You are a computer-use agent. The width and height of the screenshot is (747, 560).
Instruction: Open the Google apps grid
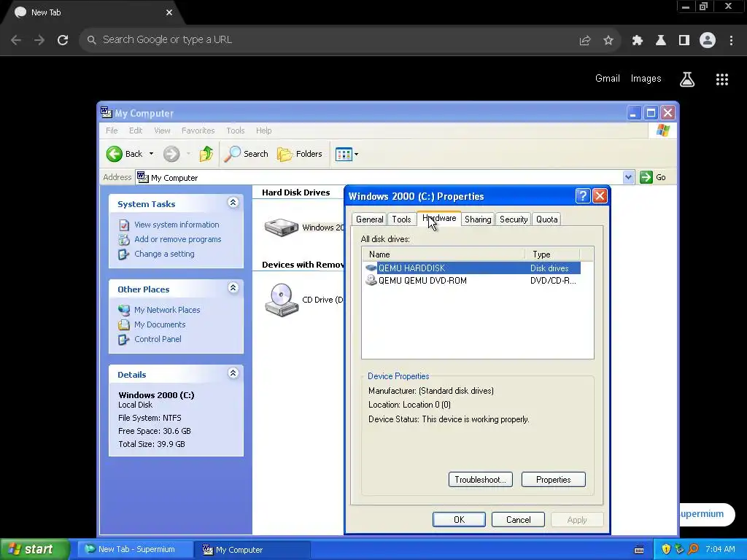coord(722,79)
